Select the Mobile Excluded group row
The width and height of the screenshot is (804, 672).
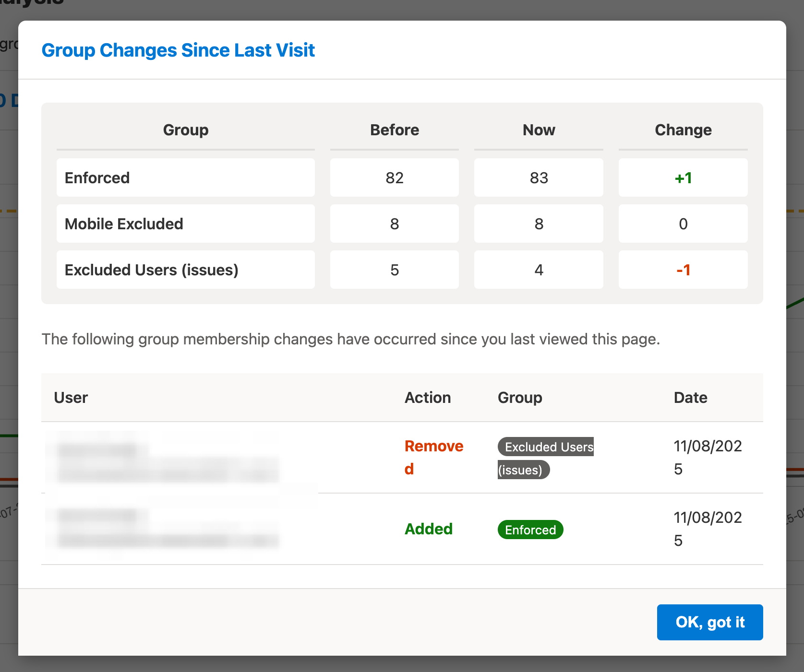coord(185,224)
